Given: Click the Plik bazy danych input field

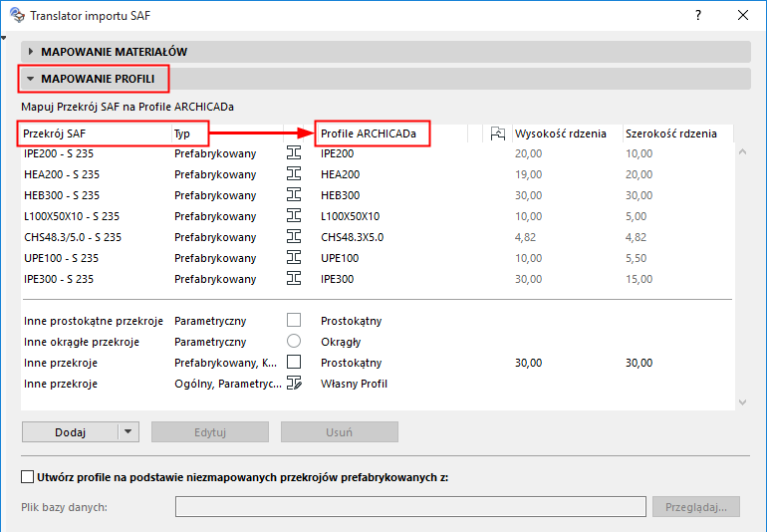Looking at the screenshot, I should click(x=410, y=507).
